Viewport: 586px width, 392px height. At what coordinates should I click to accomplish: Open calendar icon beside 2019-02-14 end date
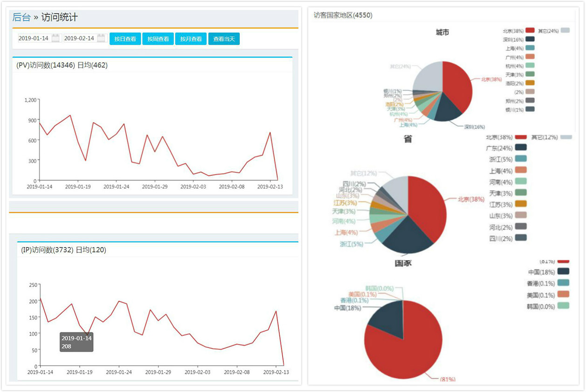pyautogui.click(x=101, y=39)
